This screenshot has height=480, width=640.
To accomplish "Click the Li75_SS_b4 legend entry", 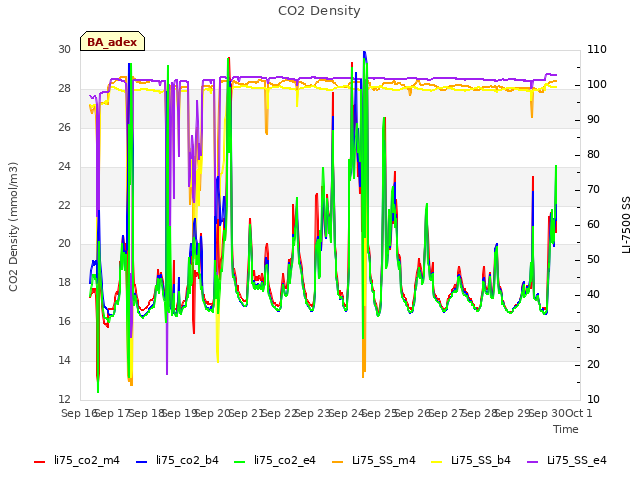I will click(471, 461).
